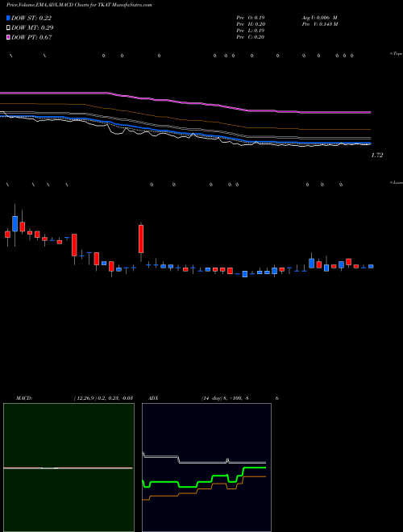Click the 'MACD:' panel heading
Screen dimensions: 403x532
tap(24, 398)
